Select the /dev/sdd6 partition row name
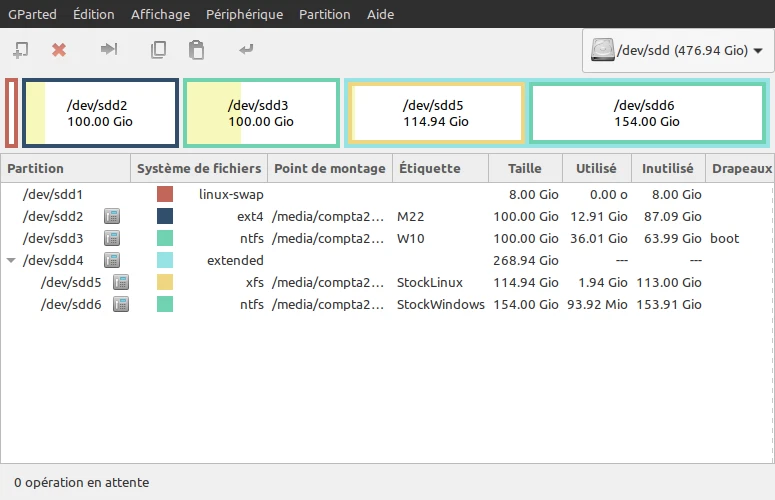The height and width of the screenshot is (500, 775). click(71, 304)
